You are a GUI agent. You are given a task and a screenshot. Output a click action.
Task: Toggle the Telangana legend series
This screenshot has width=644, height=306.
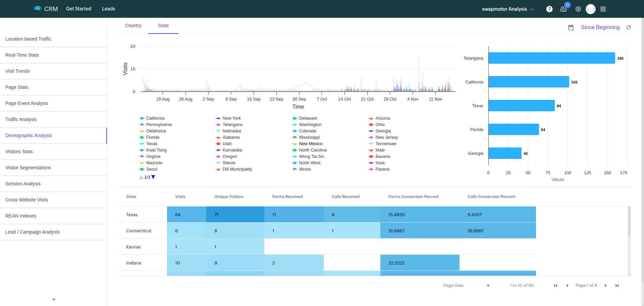click(x=229, y=125)
